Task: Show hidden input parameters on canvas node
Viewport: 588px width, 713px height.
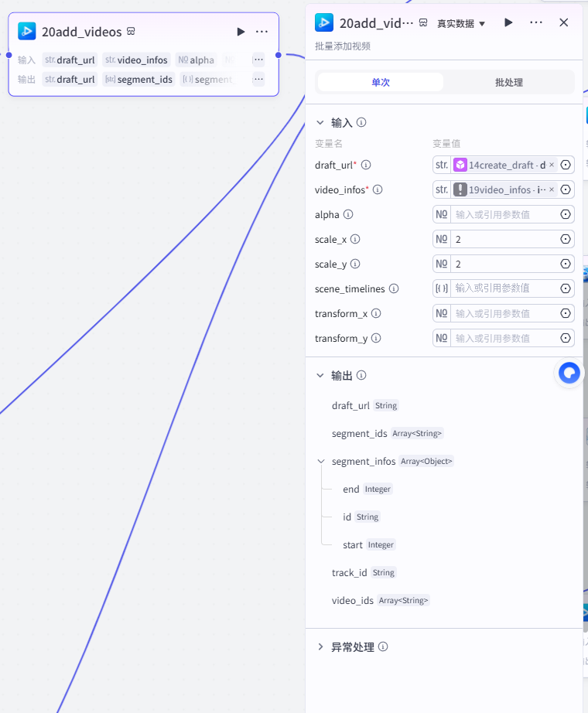Action: [258, 60]
